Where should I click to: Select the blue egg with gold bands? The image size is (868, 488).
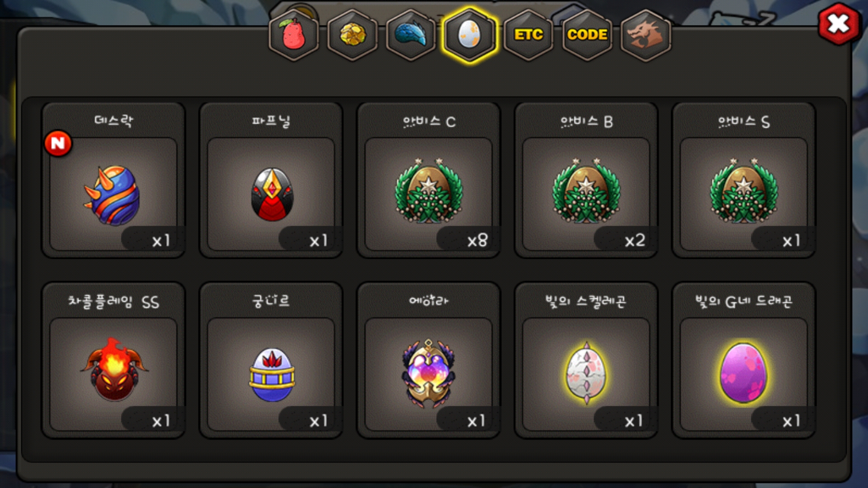(x=272, y=375)
